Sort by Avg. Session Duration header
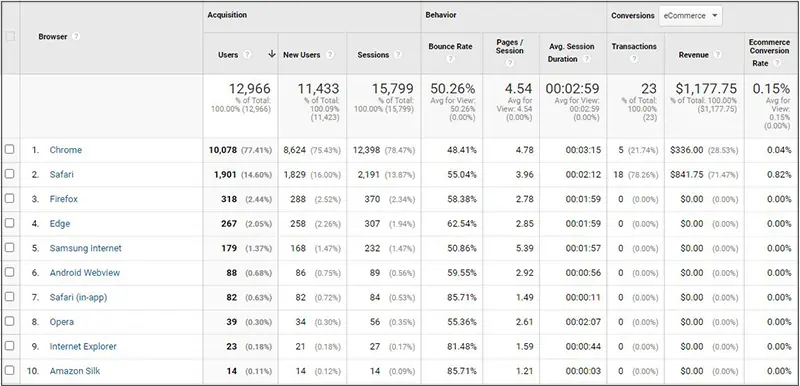 [571, 53]
